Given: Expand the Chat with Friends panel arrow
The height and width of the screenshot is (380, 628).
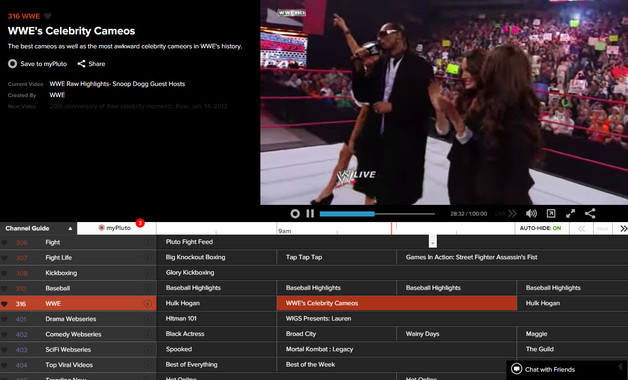Looking at the screenshot, I should point(620,366).
